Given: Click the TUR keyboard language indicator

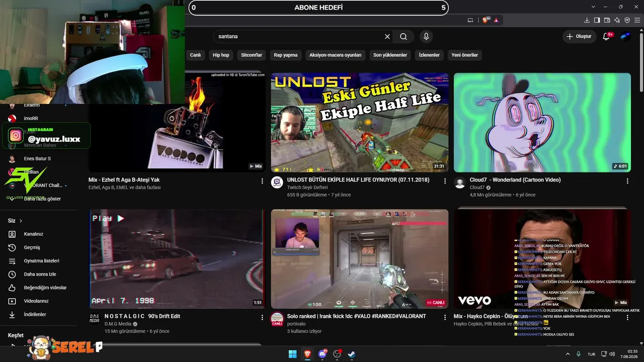Looking at the screenshot, I should [592, 354].
